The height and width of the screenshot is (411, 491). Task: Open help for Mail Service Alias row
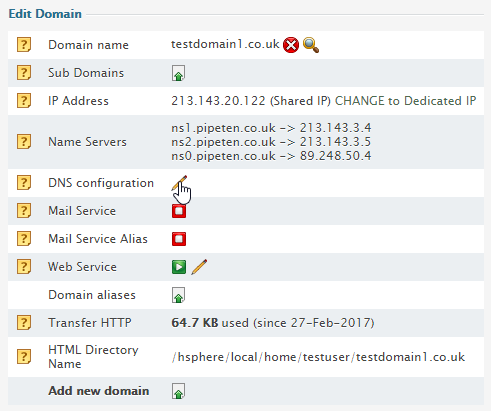pos(24,239)
